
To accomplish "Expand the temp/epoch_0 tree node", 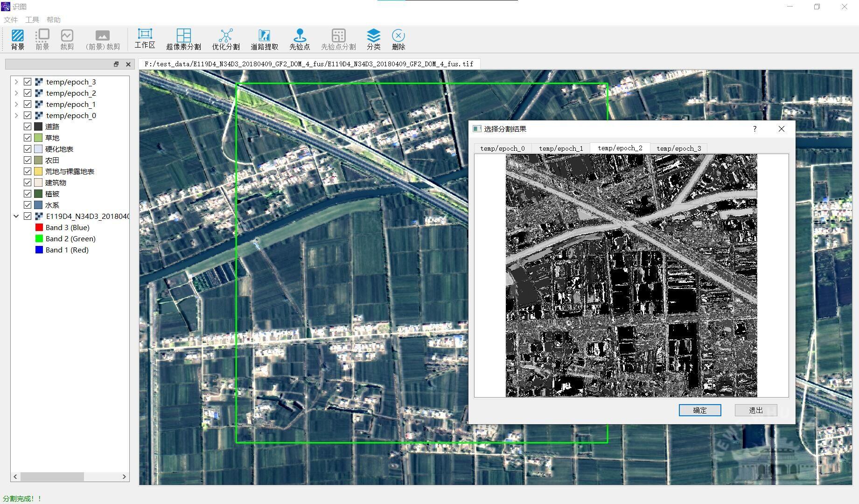I will click(x=16, y=115).
